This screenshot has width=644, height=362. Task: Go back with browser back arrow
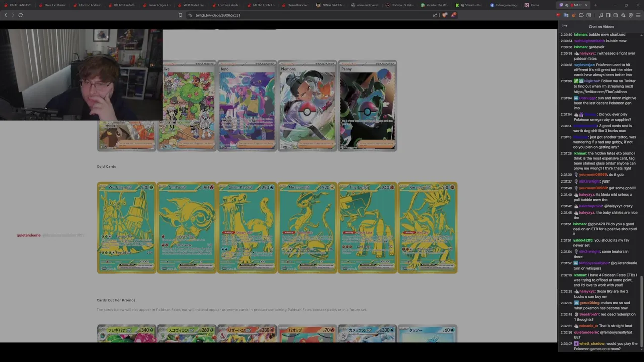(6, 15)
